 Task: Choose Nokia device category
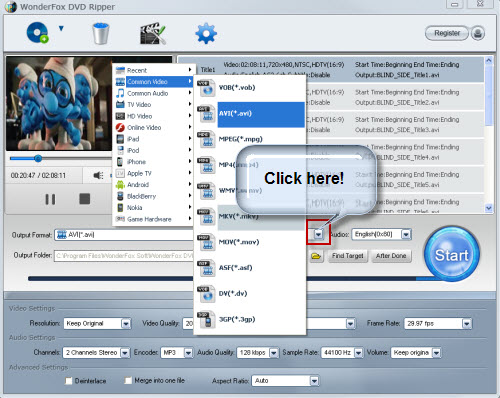(x=153, y=208)
